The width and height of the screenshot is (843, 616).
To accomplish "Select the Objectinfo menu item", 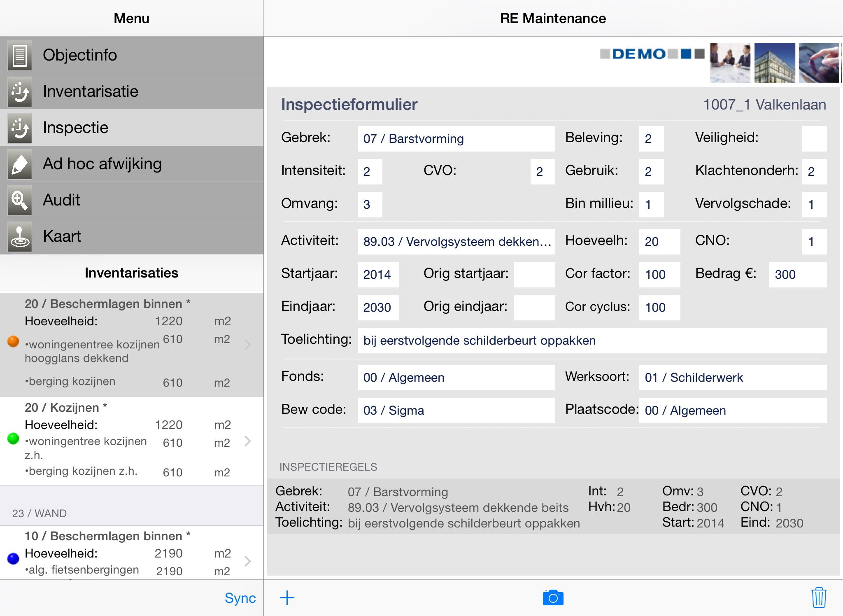I will coord(132,55).
